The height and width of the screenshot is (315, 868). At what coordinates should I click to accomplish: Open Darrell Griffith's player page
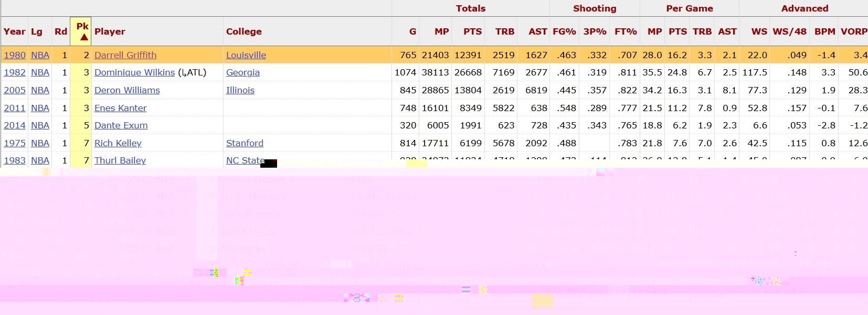pos(125,55)
